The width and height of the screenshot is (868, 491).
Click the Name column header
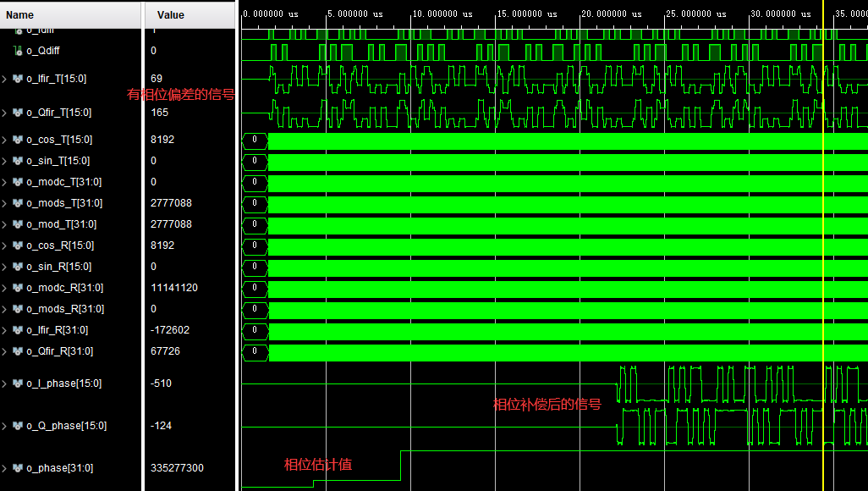coord(70,15)
